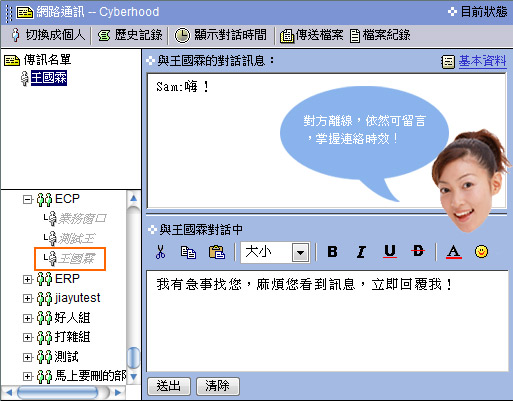Screen dimensions: 513x401
Task: Open 歷史記錄 history records
Action: [x=130, y=35]
